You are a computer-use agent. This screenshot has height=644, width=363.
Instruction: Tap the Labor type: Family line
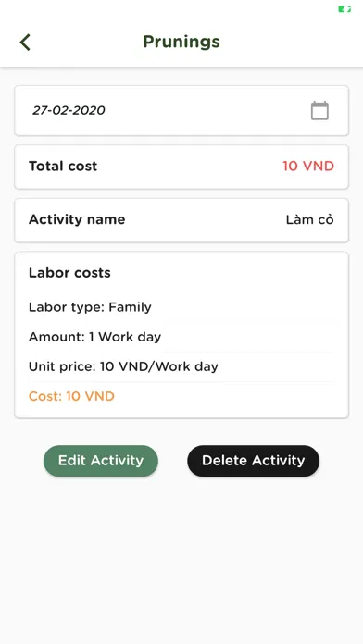click(x=90, y=307)
